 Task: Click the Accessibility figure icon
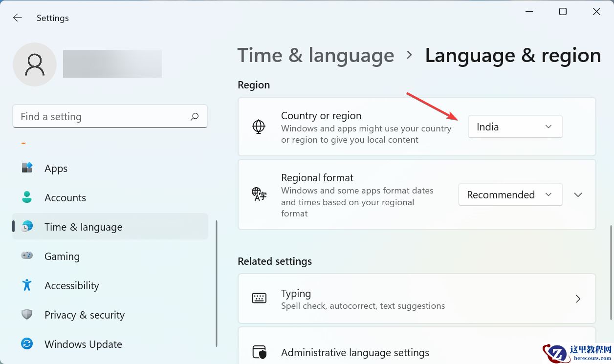pos(27,285)
